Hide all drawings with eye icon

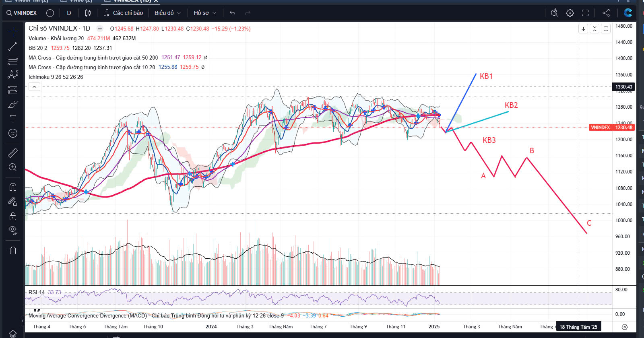tap(13, 231)
